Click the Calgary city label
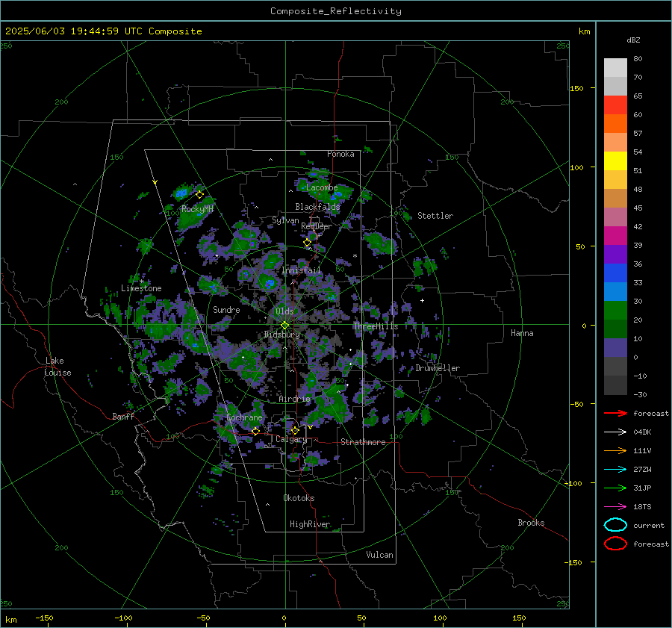Screen dimensions: 672x628 pos(291,439)
